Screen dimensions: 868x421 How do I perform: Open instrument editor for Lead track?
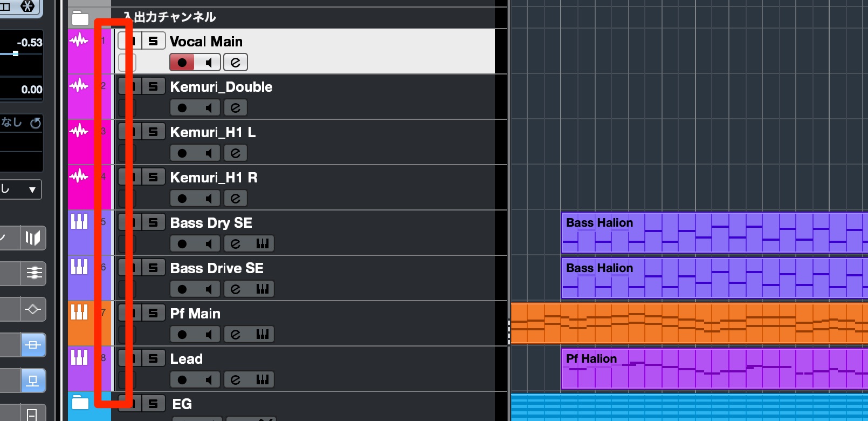(262, 380)
